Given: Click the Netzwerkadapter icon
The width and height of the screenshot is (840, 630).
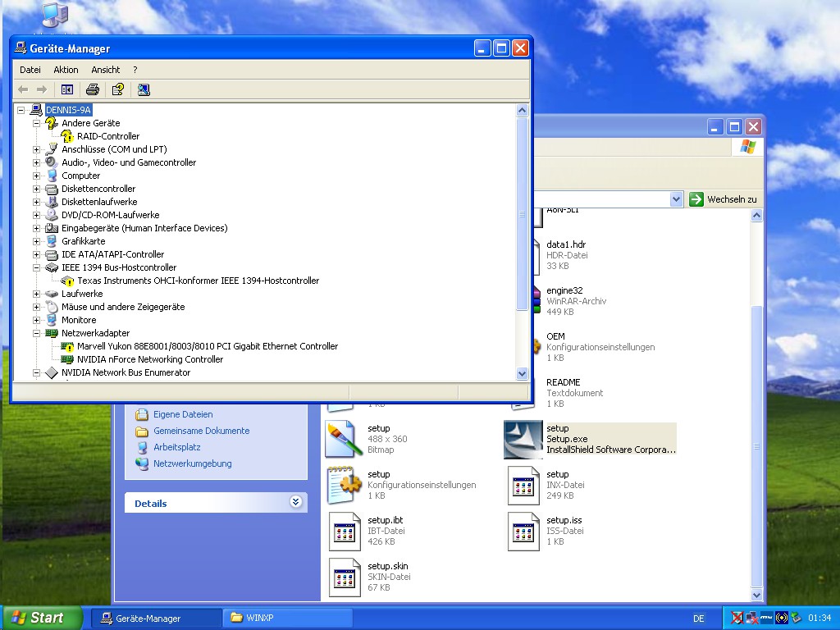Looking at the screenshot, I should 52,333.
